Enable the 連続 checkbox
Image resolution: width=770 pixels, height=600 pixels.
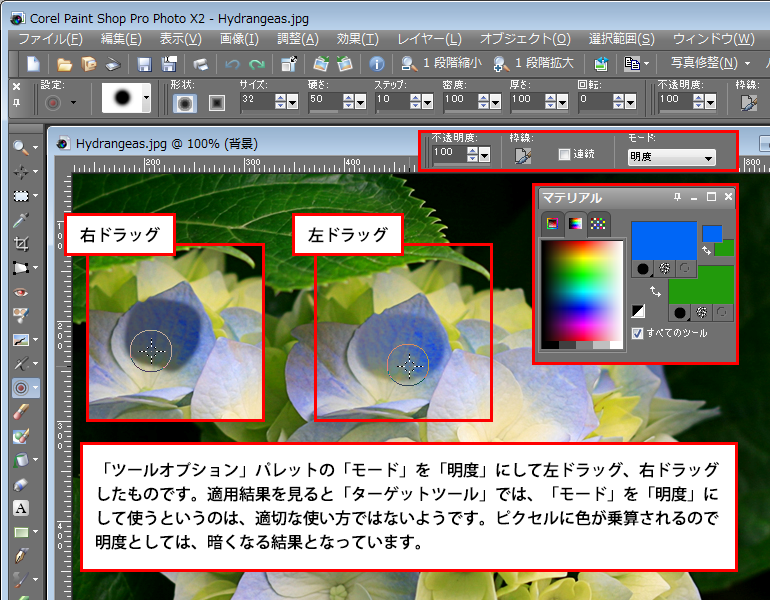click(564, 154)
